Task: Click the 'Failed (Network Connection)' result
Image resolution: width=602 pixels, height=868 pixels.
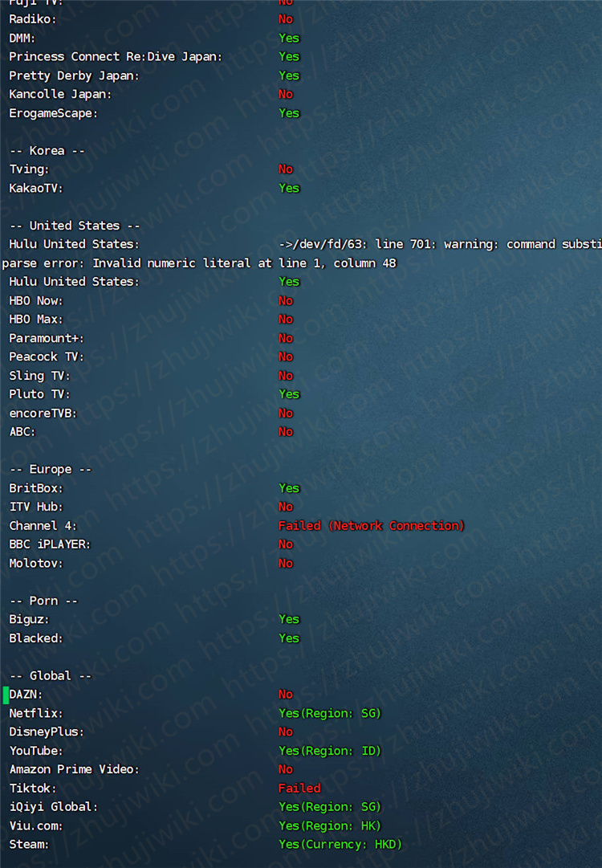Action: [x=372, y=526]
